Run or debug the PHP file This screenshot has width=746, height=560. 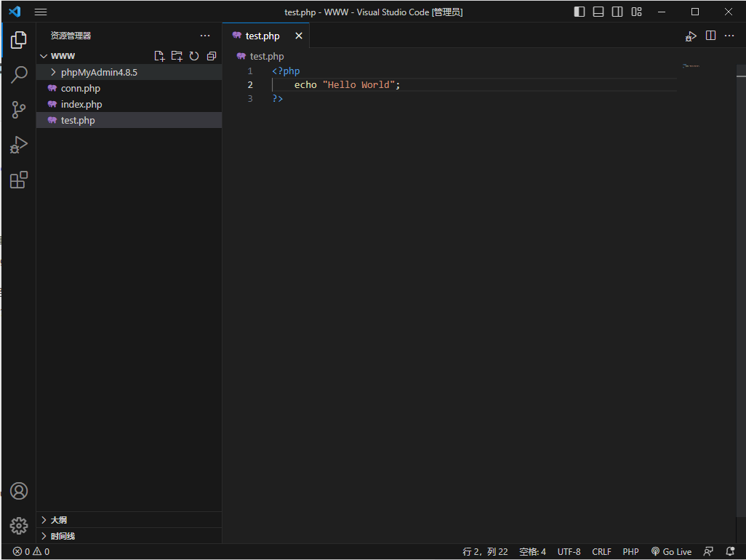[x=691, y=36]
